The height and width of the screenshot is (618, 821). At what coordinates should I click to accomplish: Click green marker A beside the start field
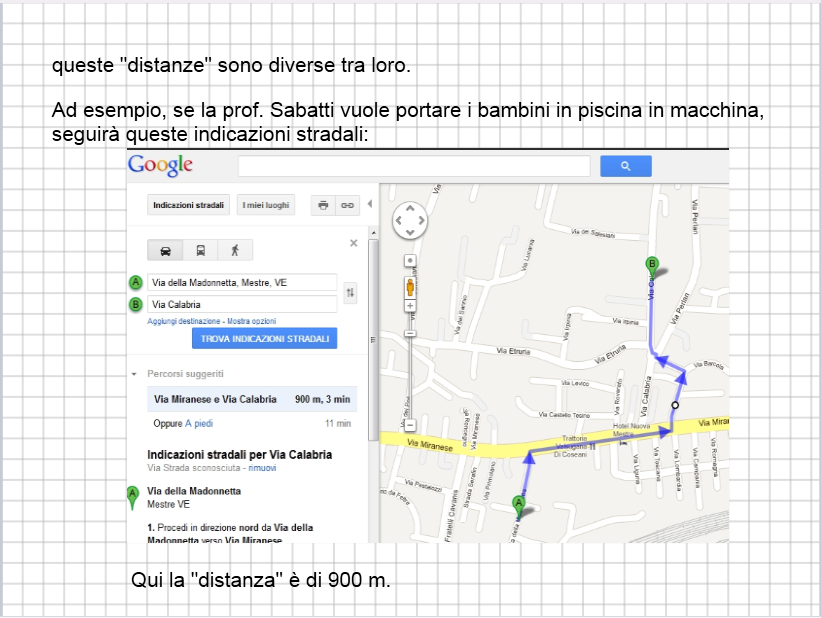(x=136, y=283)
